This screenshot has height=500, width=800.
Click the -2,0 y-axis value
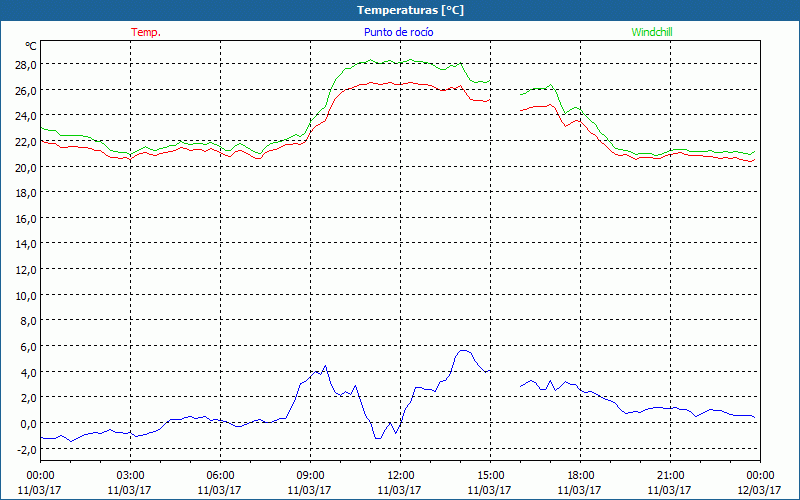pos(27,449)
